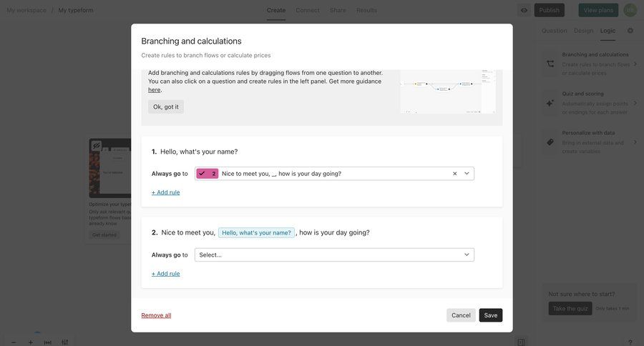Open the Design tab in the right panel
The image size is (644, 346).
coord(584,31)
